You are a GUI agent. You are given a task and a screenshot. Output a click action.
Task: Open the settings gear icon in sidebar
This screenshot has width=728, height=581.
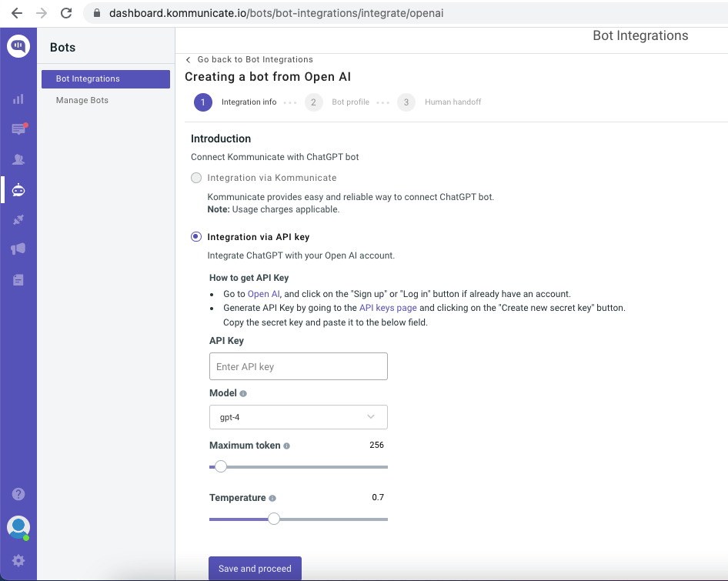(18, 561)
